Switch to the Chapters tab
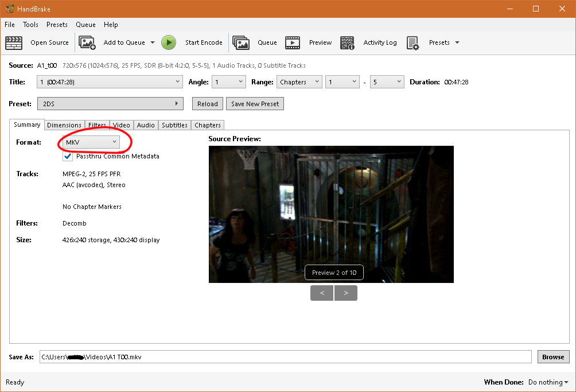The image size is (576, 392). (208, 125)
